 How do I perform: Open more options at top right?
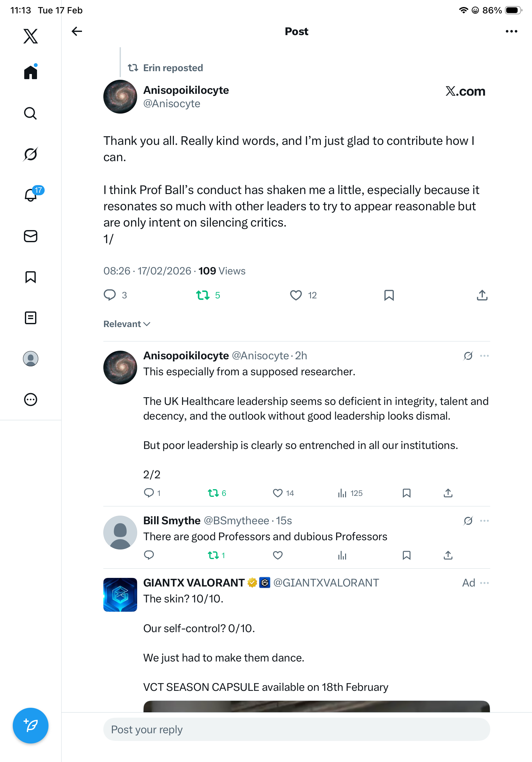[511, 32]
